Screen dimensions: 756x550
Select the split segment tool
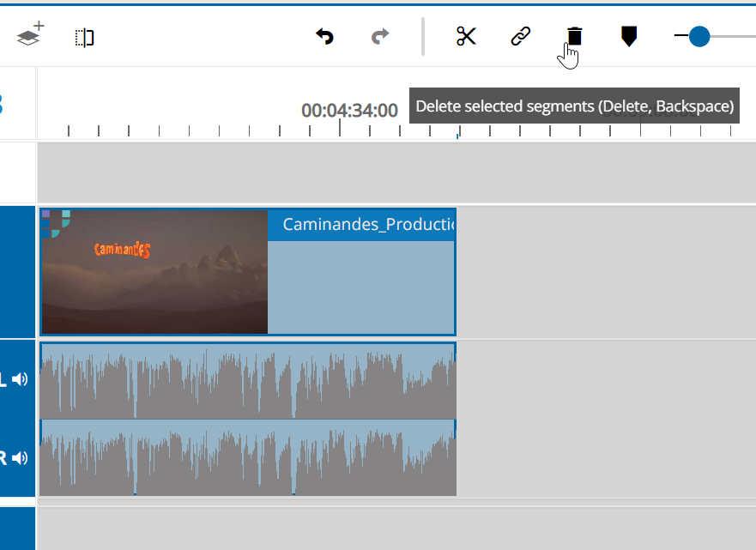(83, 38)
